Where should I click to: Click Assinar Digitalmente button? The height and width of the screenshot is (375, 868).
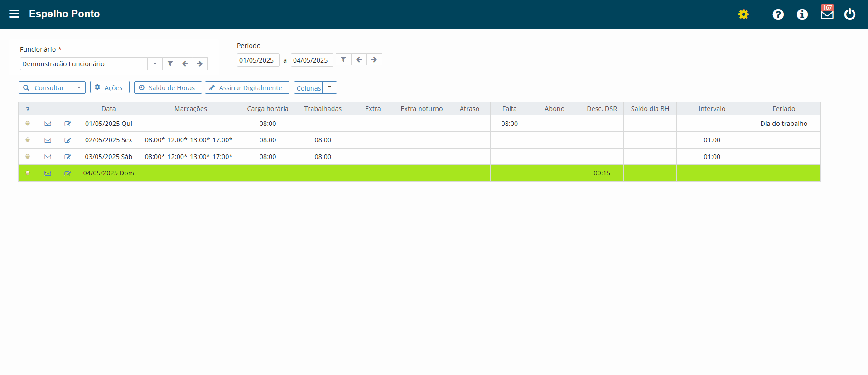pos(247,87)
